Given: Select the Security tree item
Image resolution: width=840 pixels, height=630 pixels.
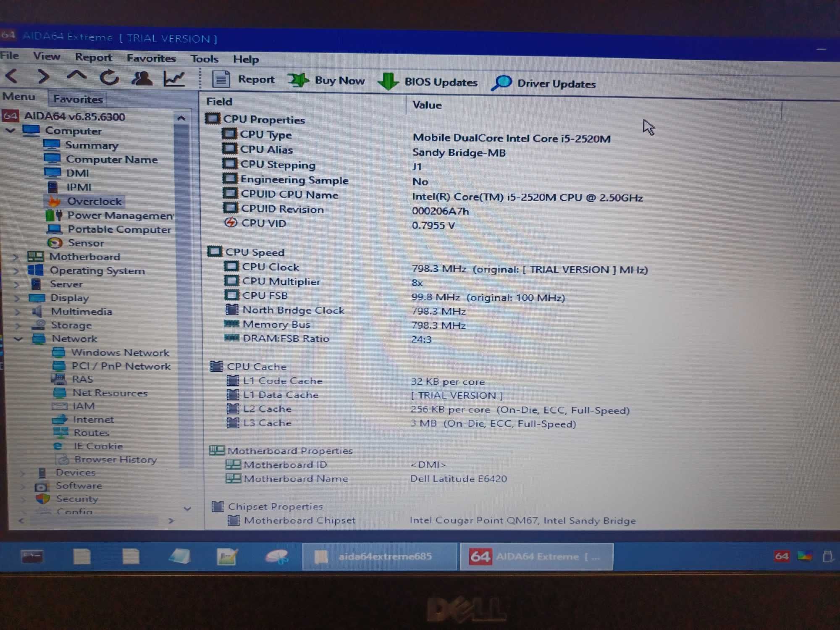Looking at the screenshot, I should (x=77, y=499).
